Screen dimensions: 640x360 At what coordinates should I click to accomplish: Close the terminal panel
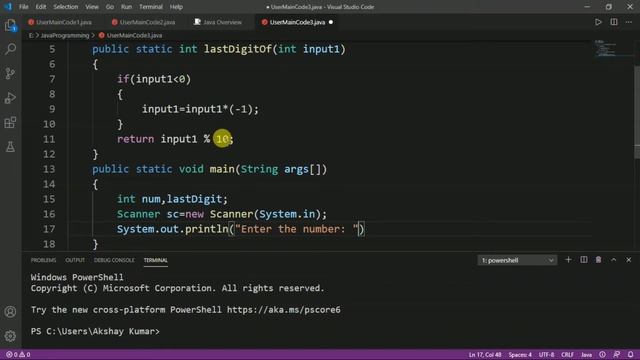coord(629,260)
